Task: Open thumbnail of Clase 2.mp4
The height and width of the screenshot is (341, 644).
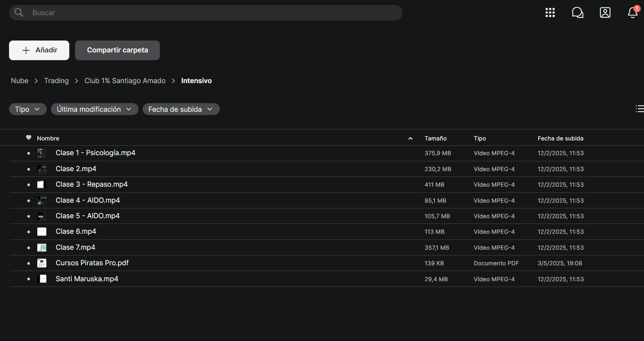Action: tap(42, 169)
